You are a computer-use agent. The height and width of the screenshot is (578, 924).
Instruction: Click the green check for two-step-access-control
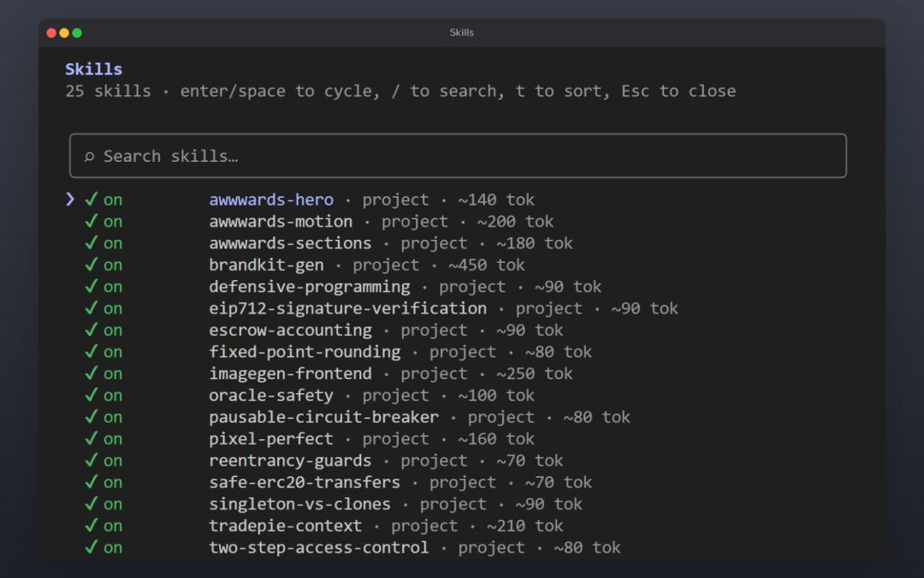tap(91, 546)
